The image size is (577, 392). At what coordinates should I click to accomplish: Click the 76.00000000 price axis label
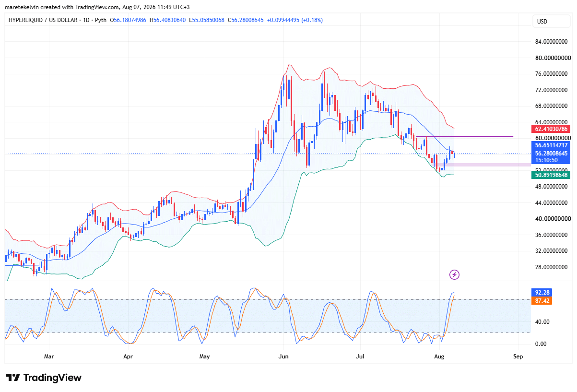click(x=552, y=74)
